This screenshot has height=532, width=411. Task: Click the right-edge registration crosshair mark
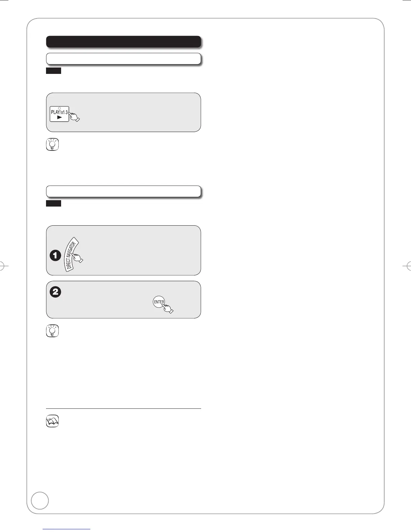click(407, 266)
